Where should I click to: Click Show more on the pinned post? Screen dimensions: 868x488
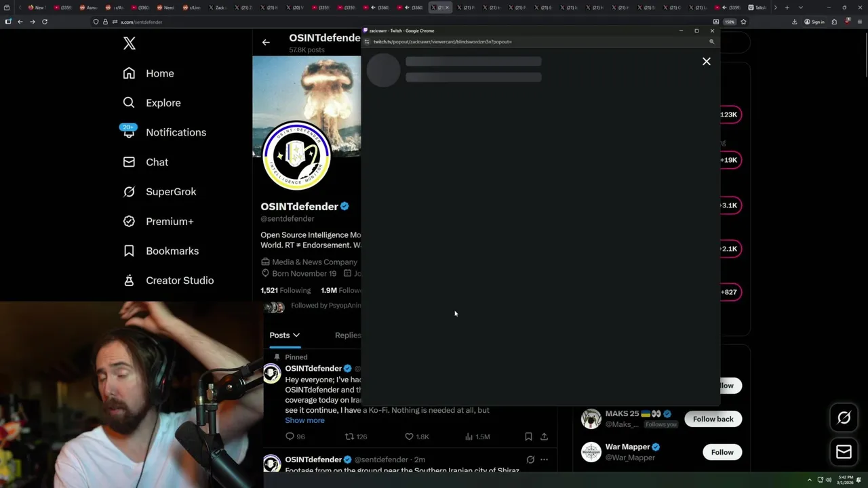(x=304, y=420)
